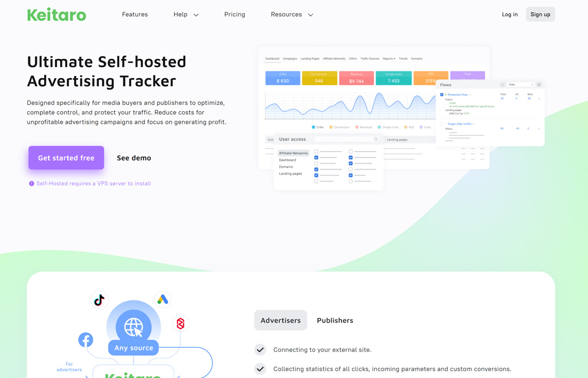Click the Get started free button
Viewport: 588px width, 378px height.
click(x=66, y=158)
